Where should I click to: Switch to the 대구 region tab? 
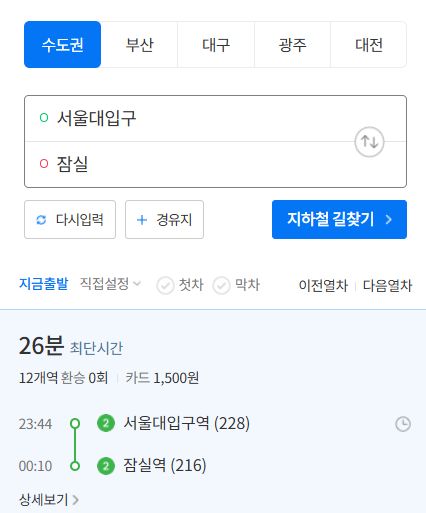coord(216,44)
